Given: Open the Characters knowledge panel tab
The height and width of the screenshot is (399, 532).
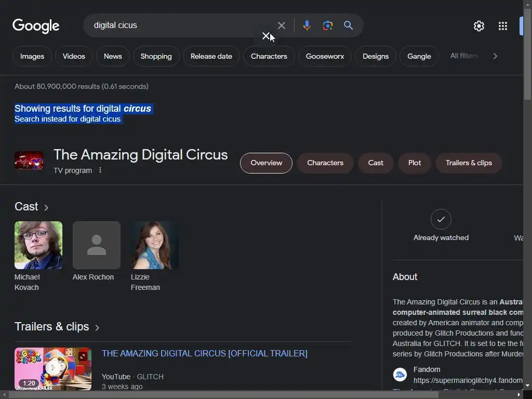Looking at the screenshot, I should click(325, 163).
